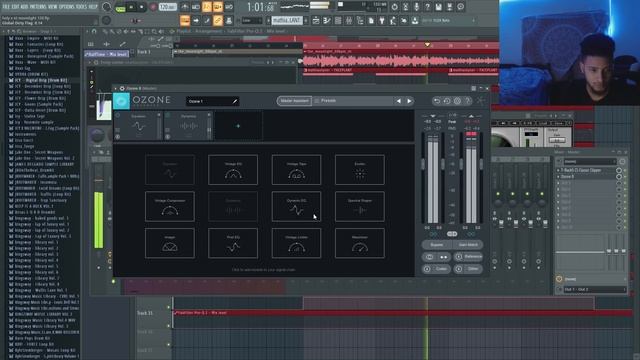Open the FILE menu
Viewport: 640px width, 360px height.
7,7
